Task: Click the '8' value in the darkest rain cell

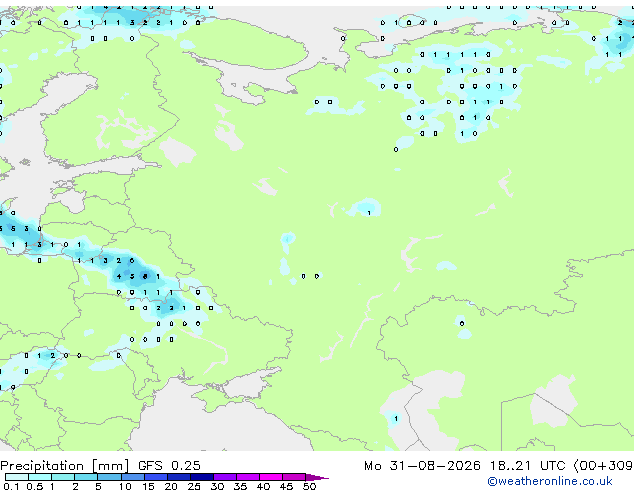Action: [145, 277]
